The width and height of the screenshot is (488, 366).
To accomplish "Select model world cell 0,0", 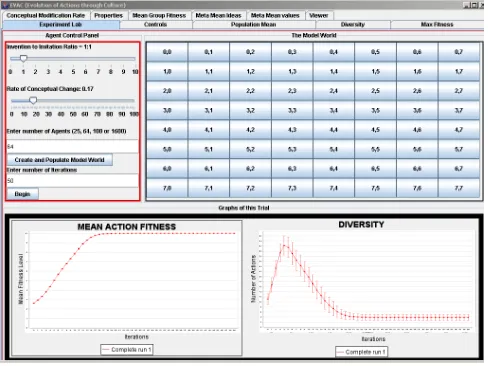I will tap(167, 52).
